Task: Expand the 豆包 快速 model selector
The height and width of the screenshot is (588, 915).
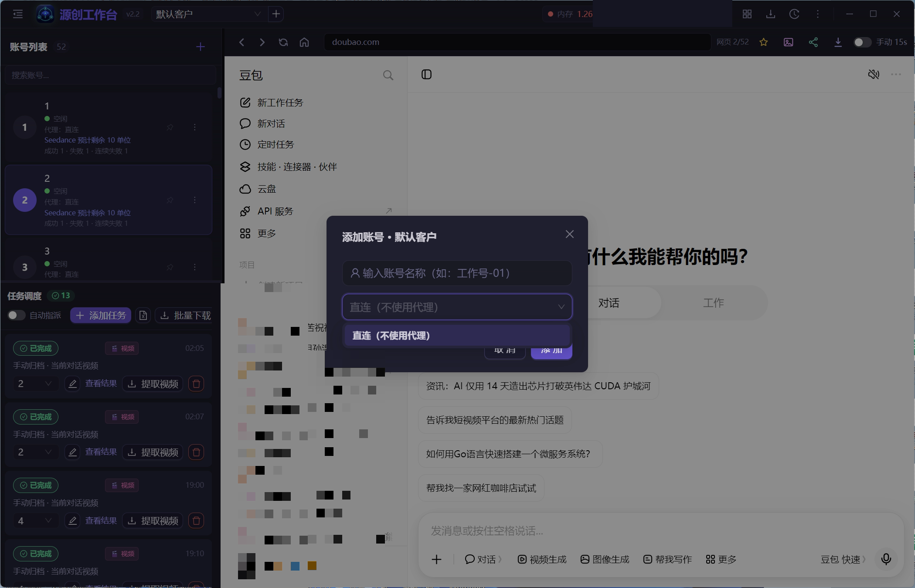Action: coord(843,559)
